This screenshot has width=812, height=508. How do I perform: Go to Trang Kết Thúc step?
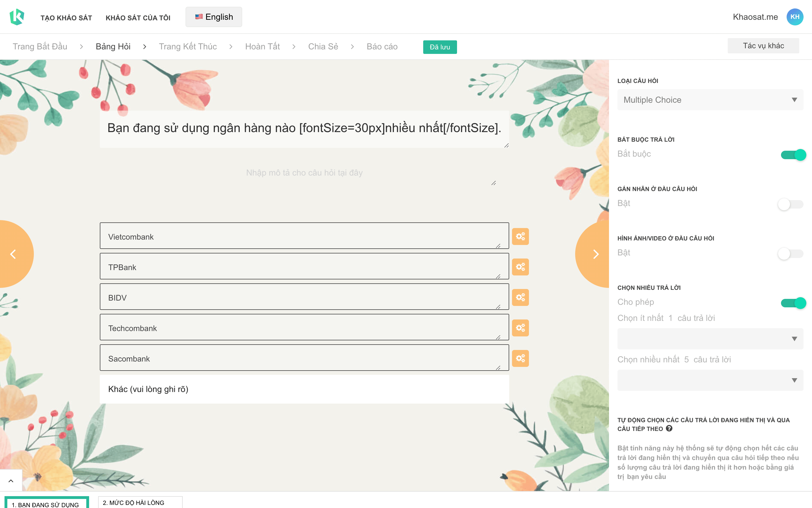point(187,46)
